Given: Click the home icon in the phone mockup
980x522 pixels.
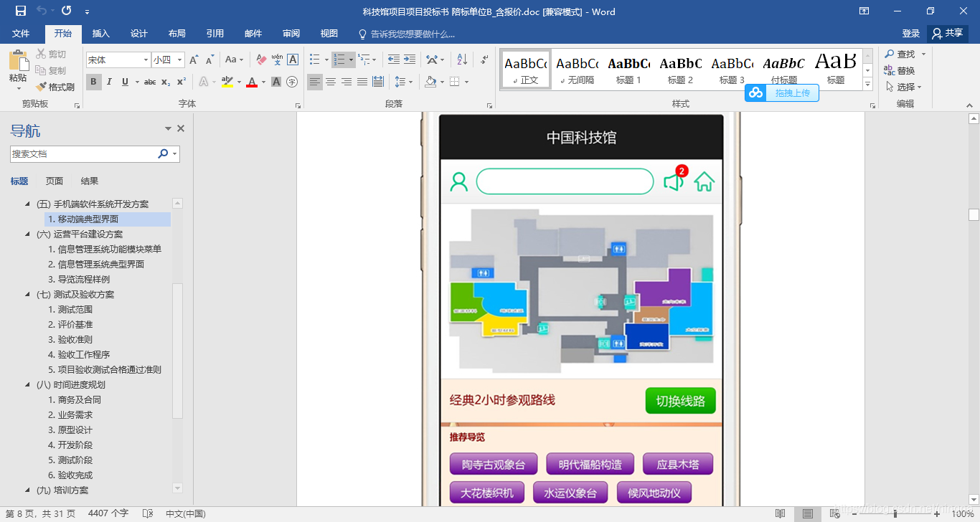Looking at the screenshot, I should pos(704,182).
